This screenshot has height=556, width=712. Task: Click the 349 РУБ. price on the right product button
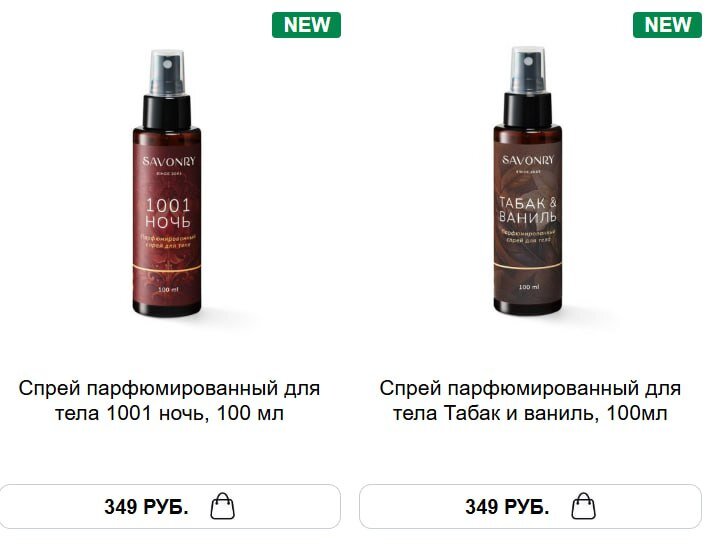pos(507,506)
